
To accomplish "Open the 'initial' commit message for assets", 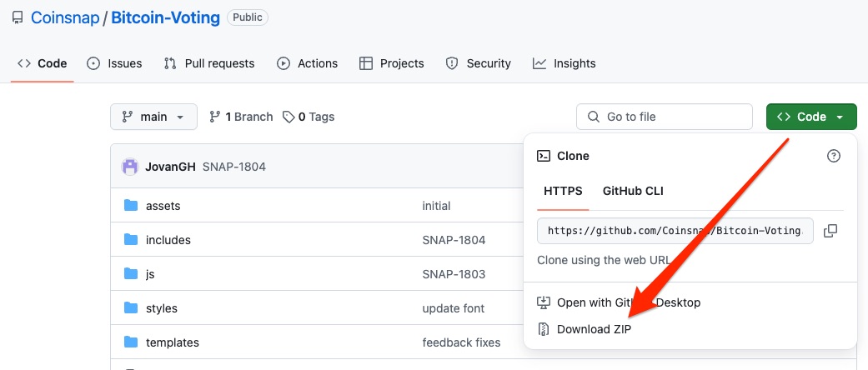I will (x=436, y=206).
